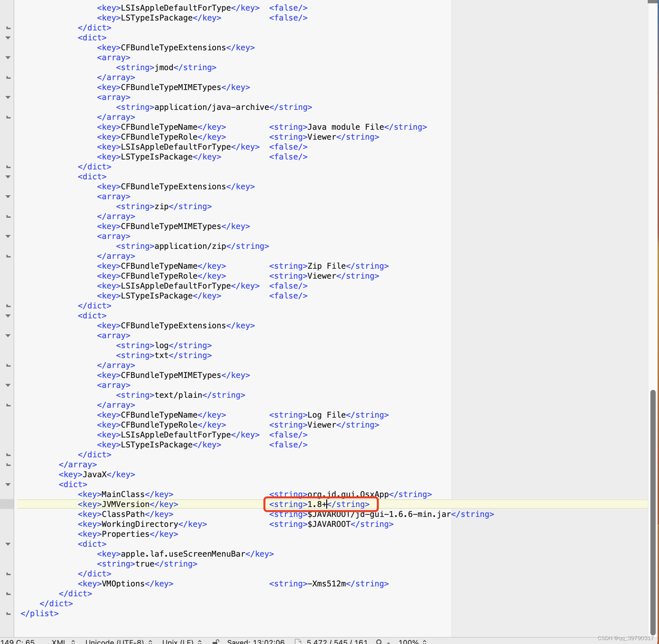Fold the array with log and txt strings

(8, 336)
